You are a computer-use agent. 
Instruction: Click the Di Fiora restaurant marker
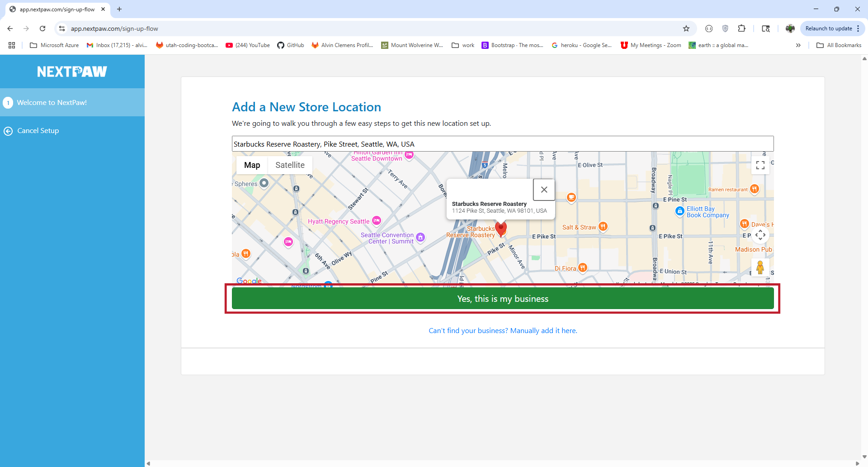pyautogui.click(x=583, y=268)
